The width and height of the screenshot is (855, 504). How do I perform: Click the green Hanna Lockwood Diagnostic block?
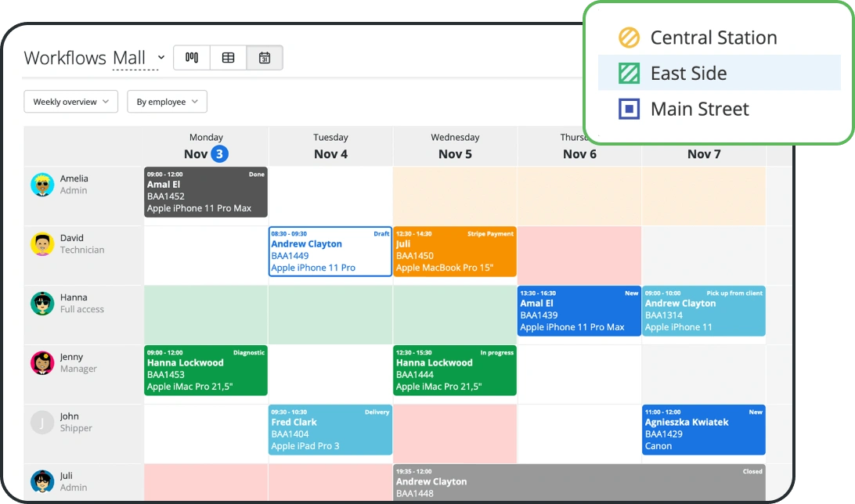tap(205, 370)
